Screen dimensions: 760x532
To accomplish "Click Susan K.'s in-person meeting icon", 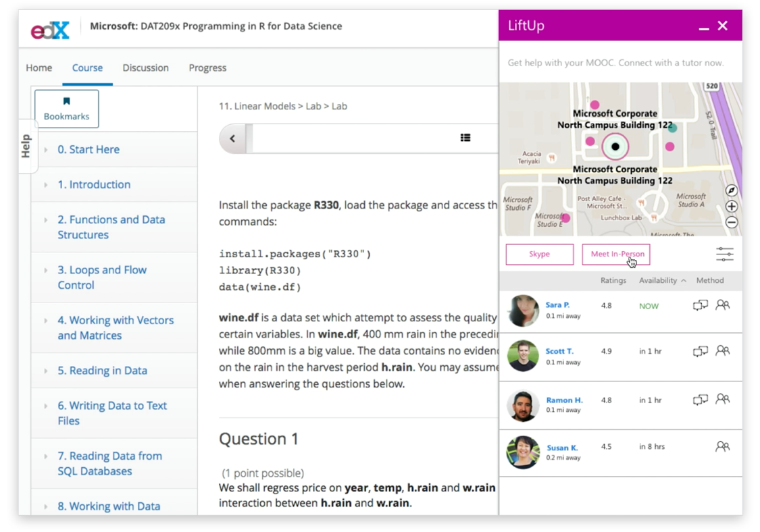I will [x=723, y=446].
